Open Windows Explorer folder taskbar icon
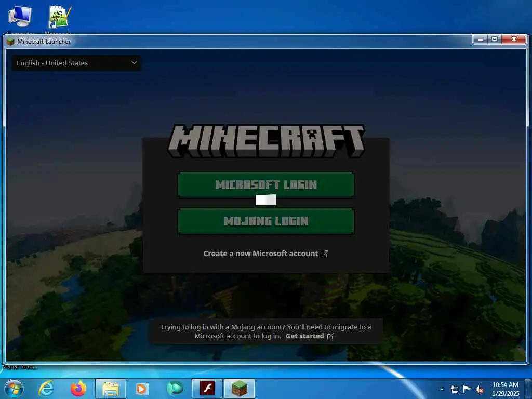 click(x=111, y=389)
